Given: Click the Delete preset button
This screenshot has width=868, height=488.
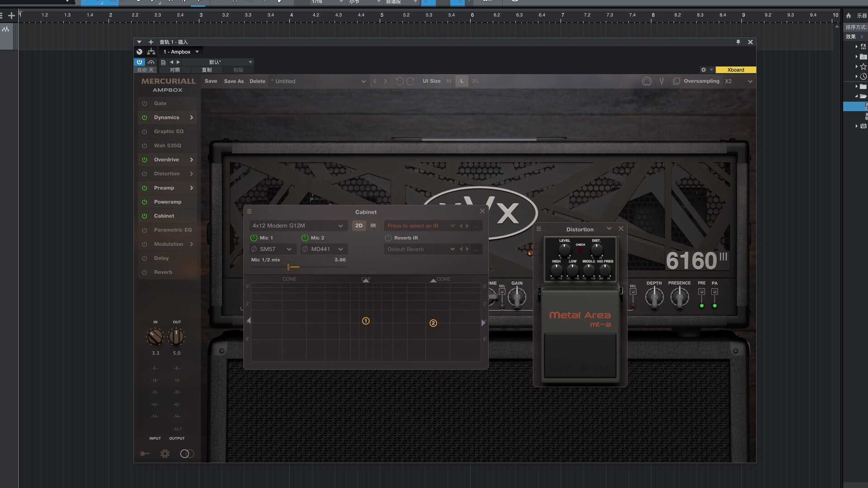Looking at the screenshot, I should click(x=257, y=81).
